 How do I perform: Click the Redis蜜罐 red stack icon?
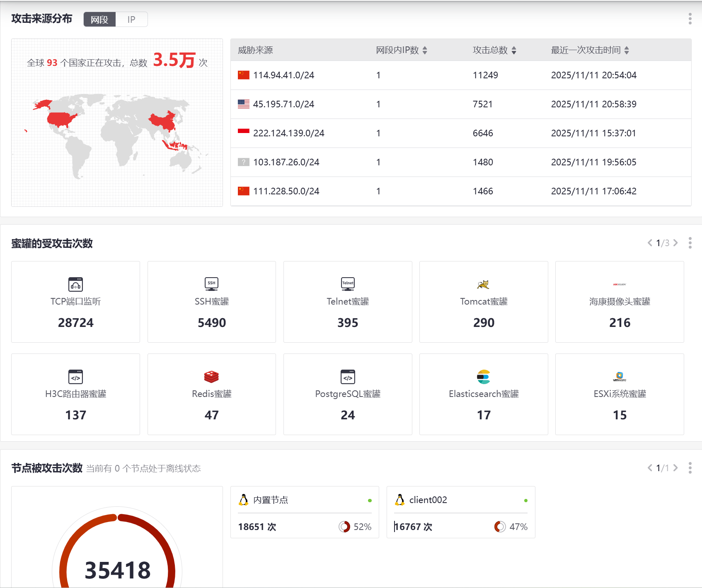211,377
